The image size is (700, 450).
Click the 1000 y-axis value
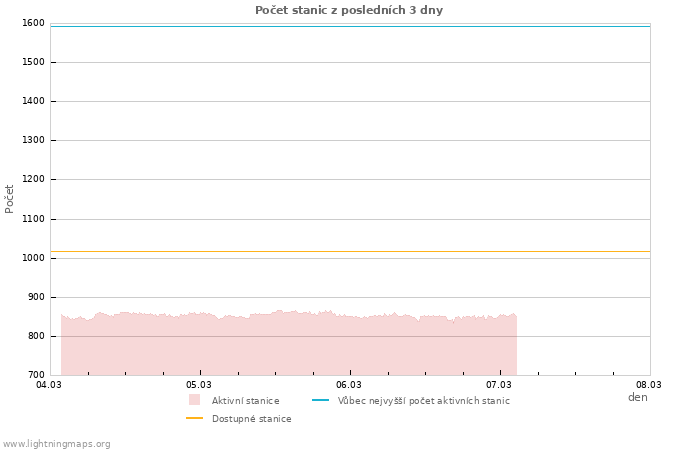[x=33, y=258]
